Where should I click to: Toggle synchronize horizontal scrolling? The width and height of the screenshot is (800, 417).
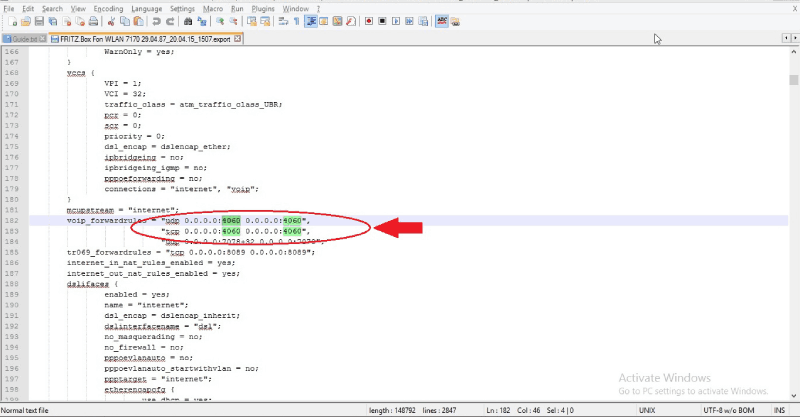[x=265, y=21]
